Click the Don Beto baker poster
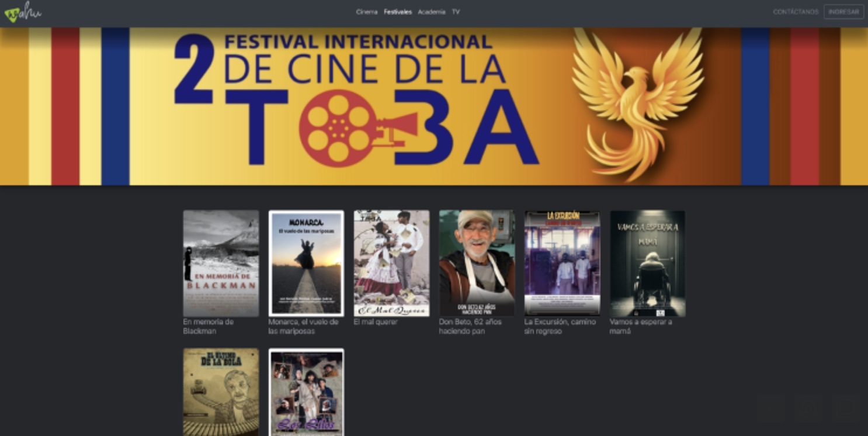Image resolution: width=868 pixels, height=436 pixels. coord(477,264)
